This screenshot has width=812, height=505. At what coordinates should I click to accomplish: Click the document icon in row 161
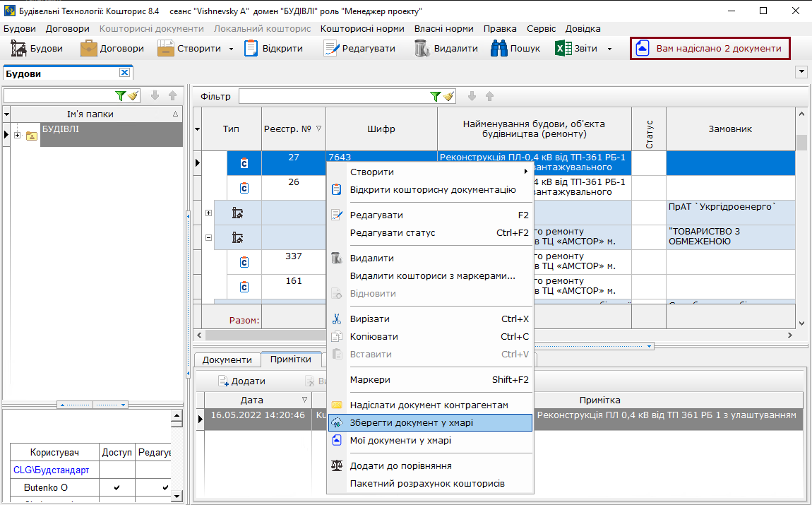click(244, 287)
